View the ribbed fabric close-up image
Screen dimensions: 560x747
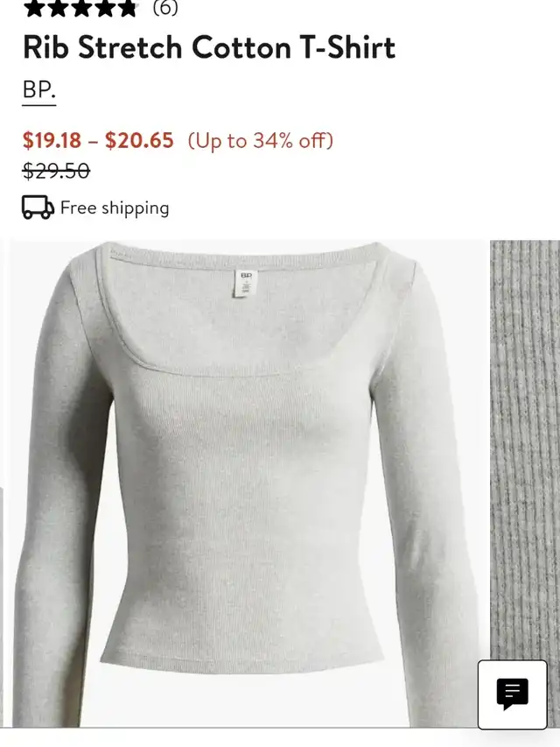click(525, 447)
